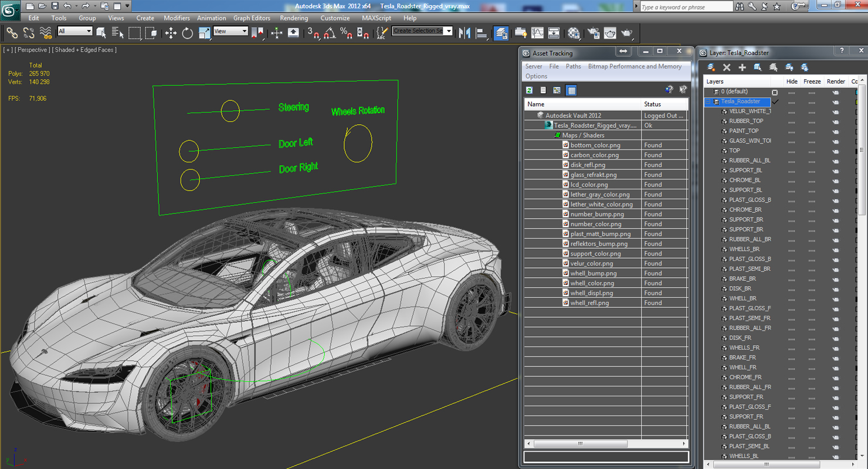This screenshot has width=868, height=469.
Task: Pick the Rectangular Selection Region tool
Action: [134, 33]
